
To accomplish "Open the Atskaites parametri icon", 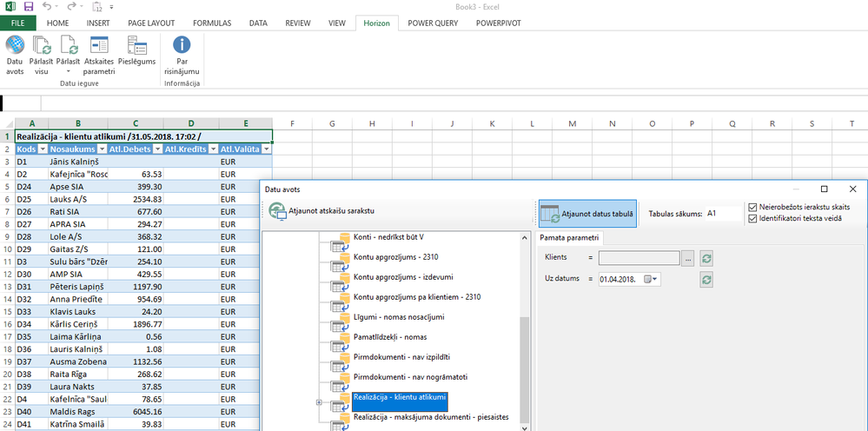I will coord(99,53).
